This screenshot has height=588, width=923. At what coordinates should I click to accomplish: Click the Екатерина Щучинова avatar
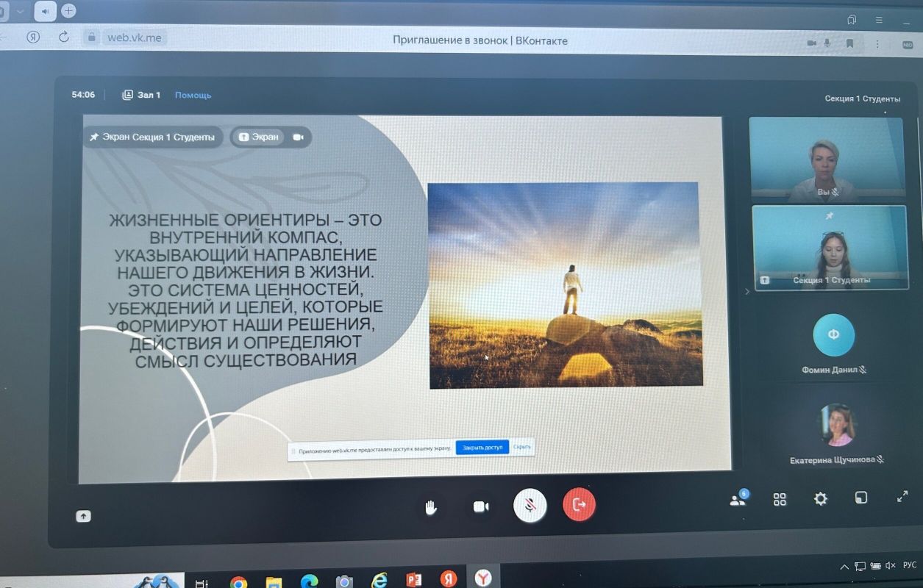point(837,425)
